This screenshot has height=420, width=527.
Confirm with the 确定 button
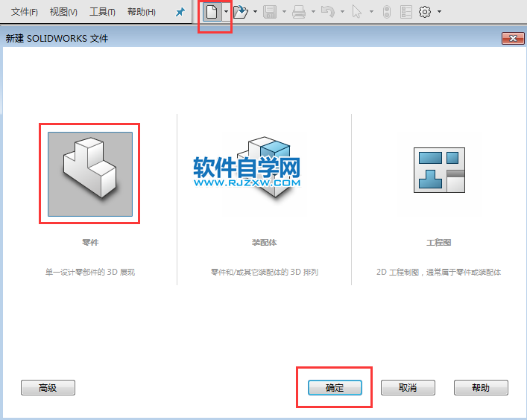tap(335, 388)
